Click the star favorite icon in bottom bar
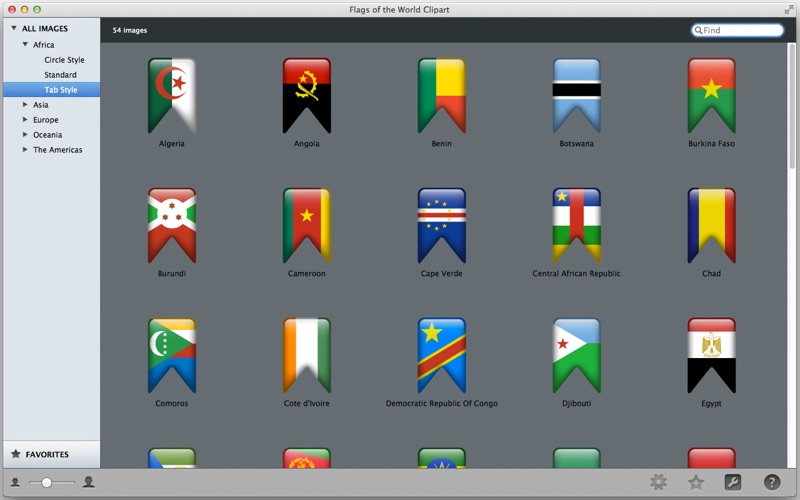800x500 pixels. (696, 482)
